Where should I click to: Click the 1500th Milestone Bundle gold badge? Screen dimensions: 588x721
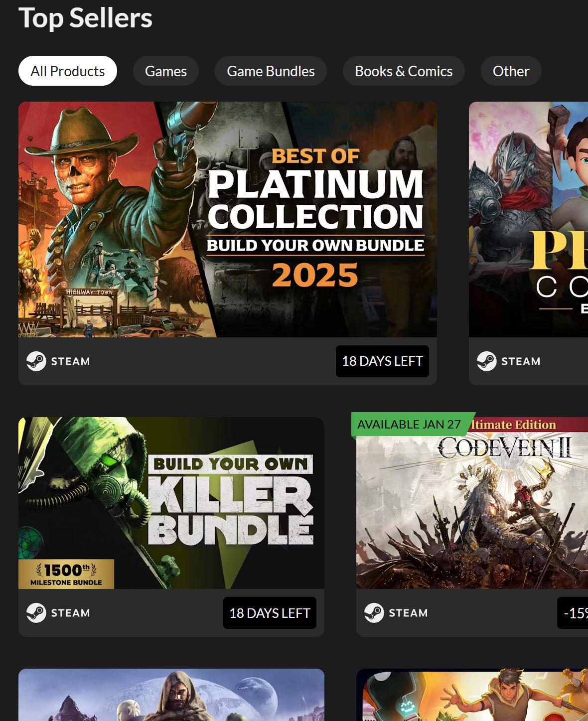coord(66,574)
